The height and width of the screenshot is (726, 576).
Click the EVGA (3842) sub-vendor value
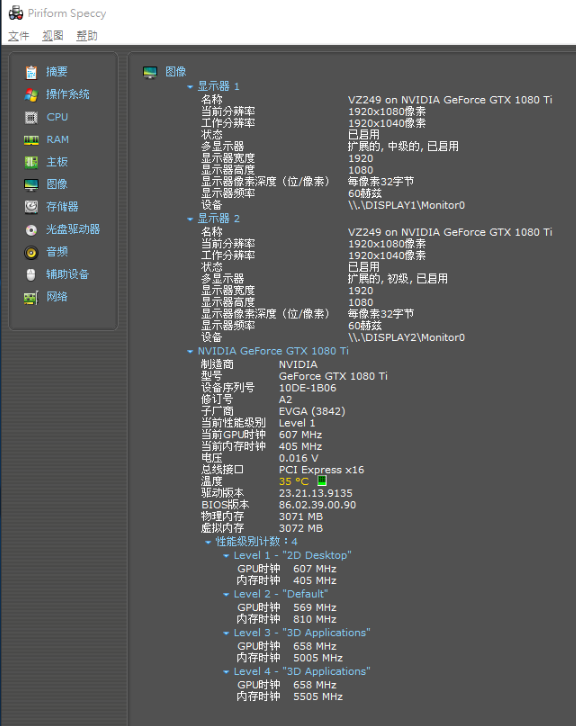312,411
